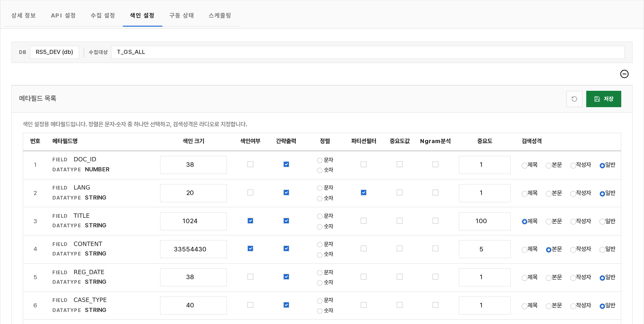Select 문자 sort for LANG row

point(319,188)
